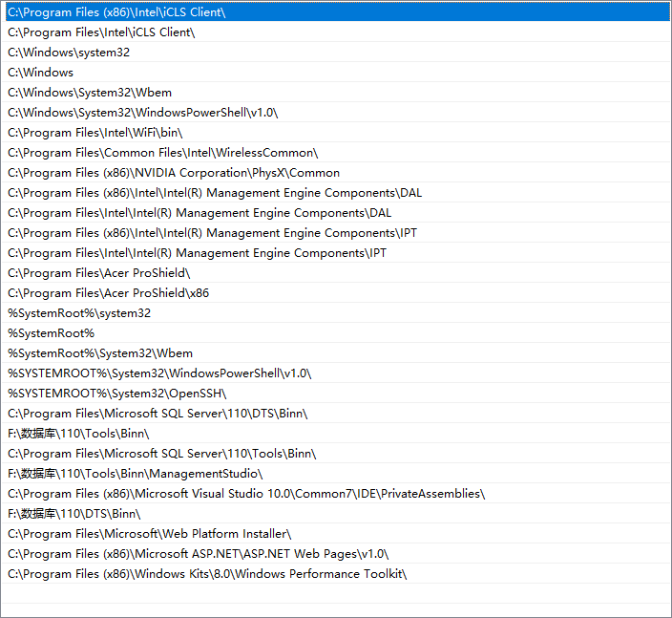
Task: Select Microsoft SQL Server\110\DTS\Binn\ path
Action: pos(336,414)
